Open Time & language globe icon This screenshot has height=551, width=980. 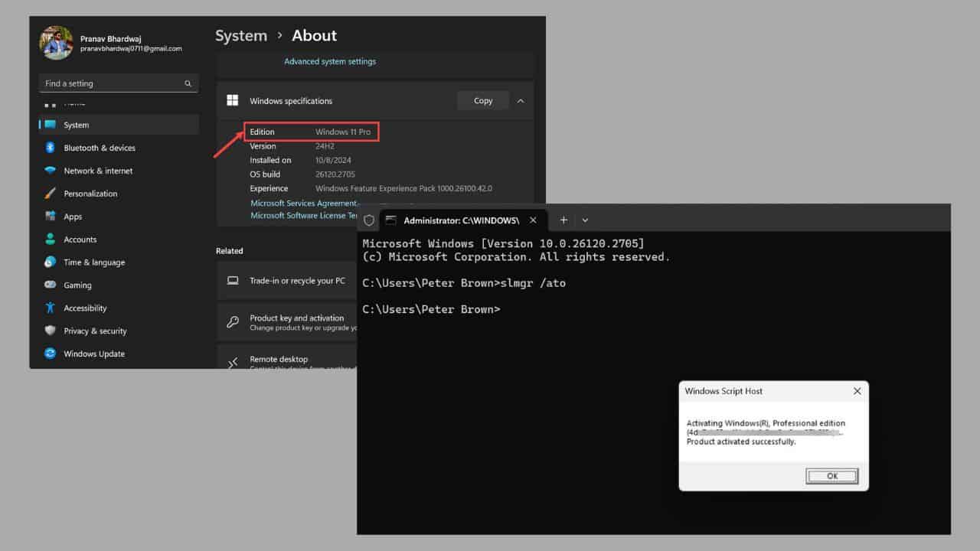(x=51, y=262)
